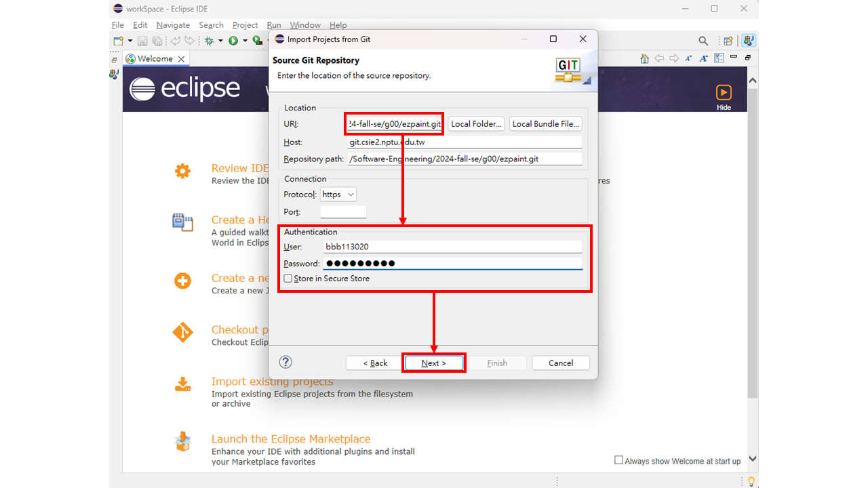The height and width of the screenshot is (488, 868).
Task: Open the Protocol https dropdown
Action: 338,195
